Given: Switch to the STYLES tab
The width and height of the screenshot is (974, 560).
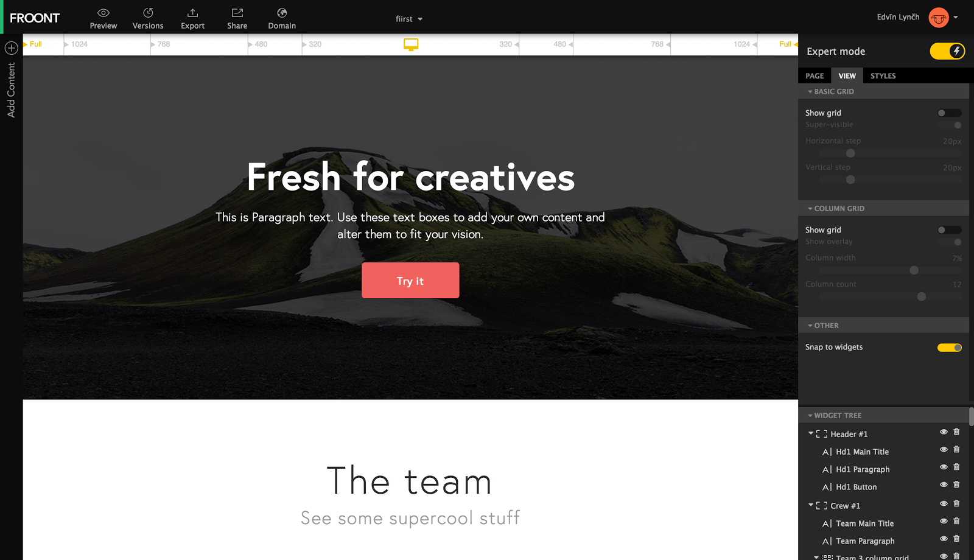Looking at the screenshot, I should point(883,75).
